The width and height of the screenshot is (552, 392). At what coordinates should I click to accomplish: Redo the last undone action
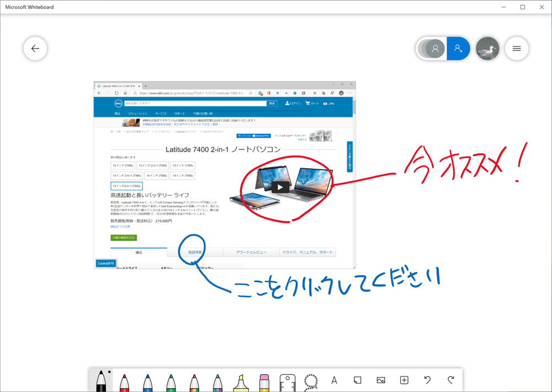pyautogui.click(x=450, y=380)
